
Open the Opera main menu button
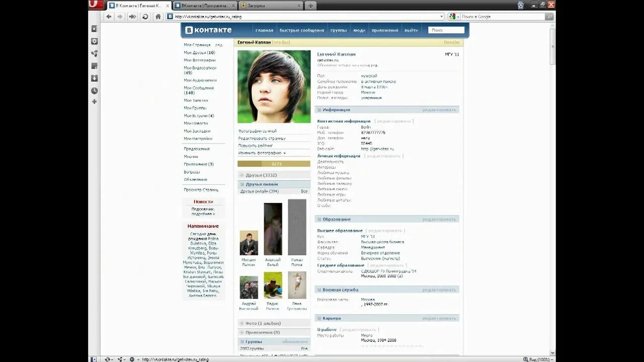click(96, 5)
